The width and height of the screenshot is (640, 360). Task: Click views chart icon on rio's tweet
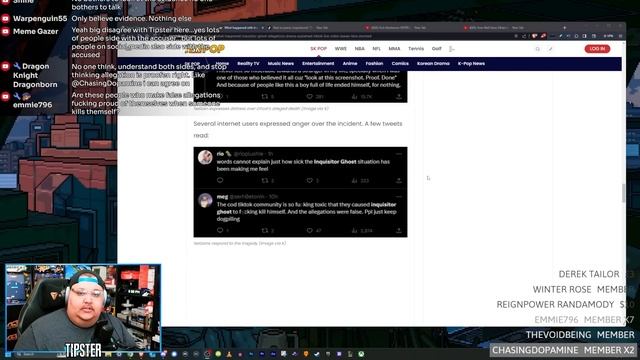(x=354, y=180)
